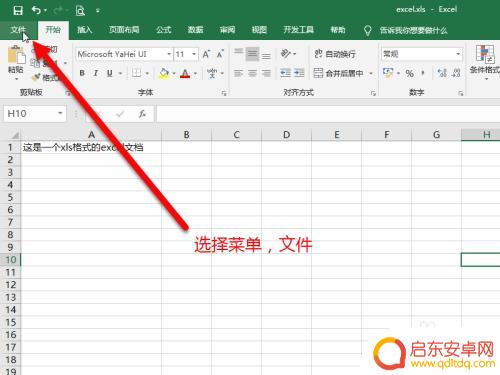Click the Align Right icon

point(266,73)
